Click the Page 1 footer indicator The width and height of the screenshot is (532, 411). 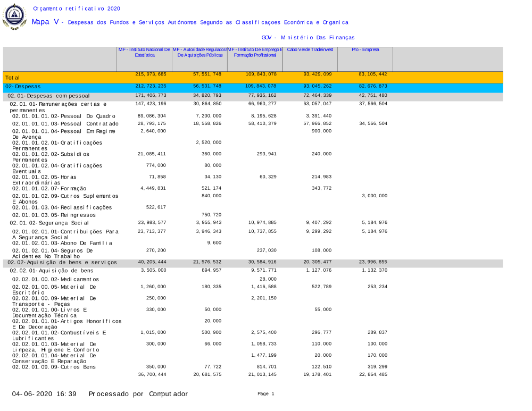[x=265, y=394]
